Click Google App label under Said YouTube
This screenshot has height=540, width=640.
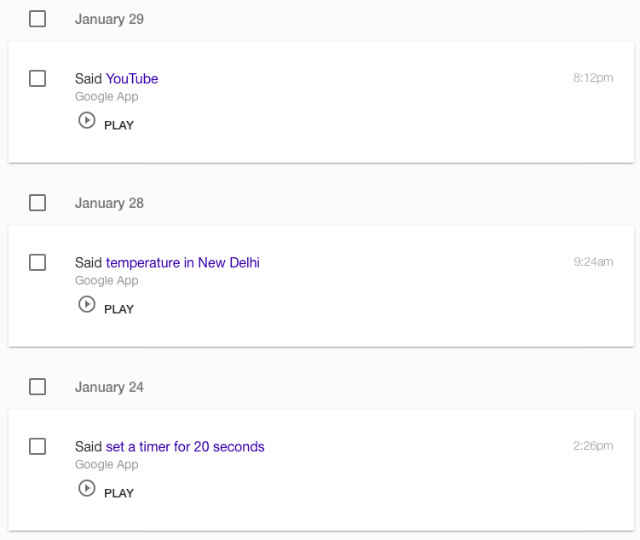tap(107, 97)
